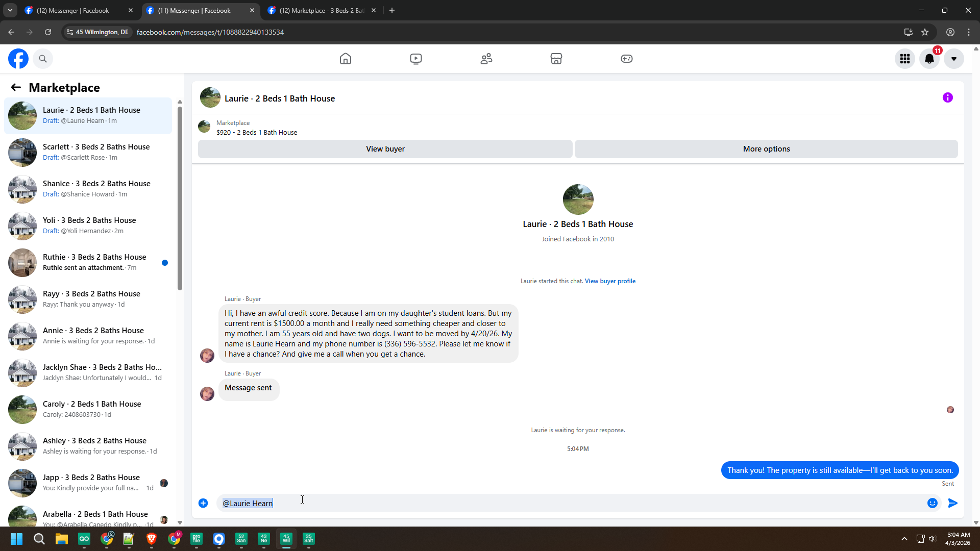Click the Laurie listing thumbnail in chat header
Screen dimensions: 980x551
(x=210, y=97)
